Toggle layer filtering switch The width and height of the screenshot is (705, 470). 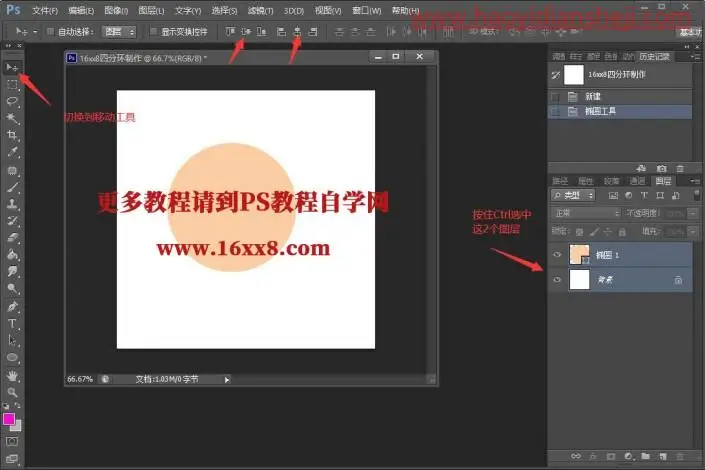pos(697,195)
